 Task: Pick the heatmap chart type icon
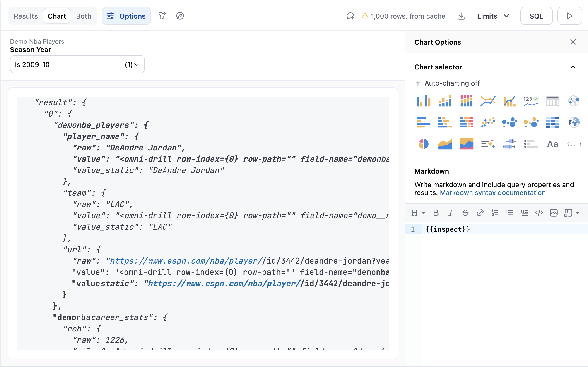[x=552, y=122]
